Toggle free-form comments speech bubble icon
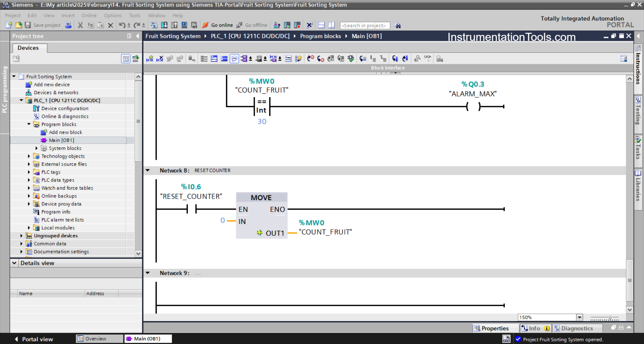 pos(234,59)
